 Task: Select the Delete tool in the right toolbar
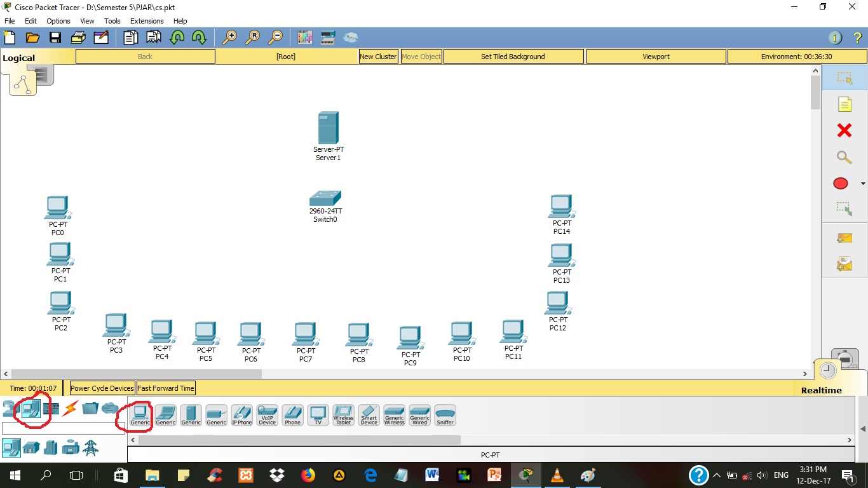coord(844,130)
